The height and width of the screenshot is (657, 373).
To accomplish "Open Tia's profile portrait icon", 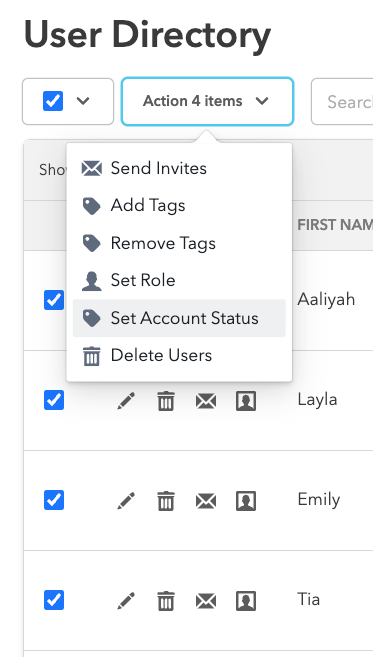I will tap(246, 601).
